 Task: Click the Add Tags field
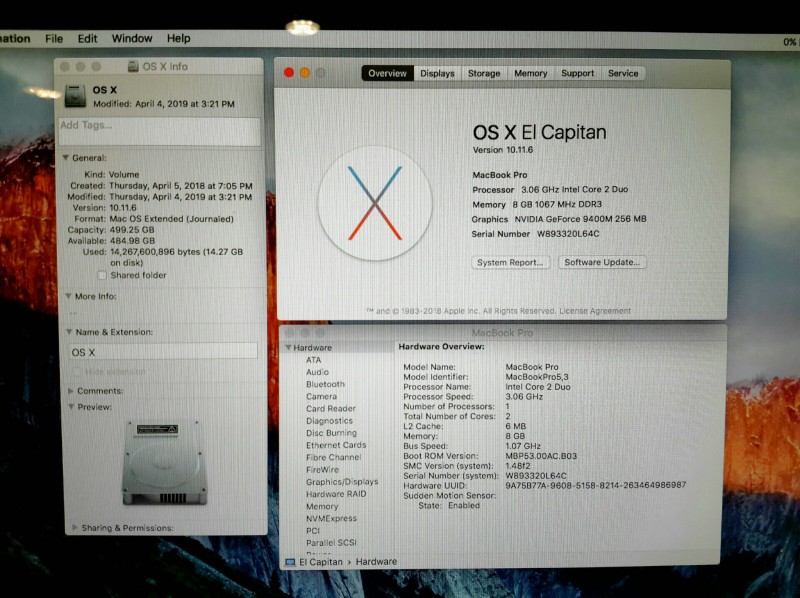click(160, 131)
